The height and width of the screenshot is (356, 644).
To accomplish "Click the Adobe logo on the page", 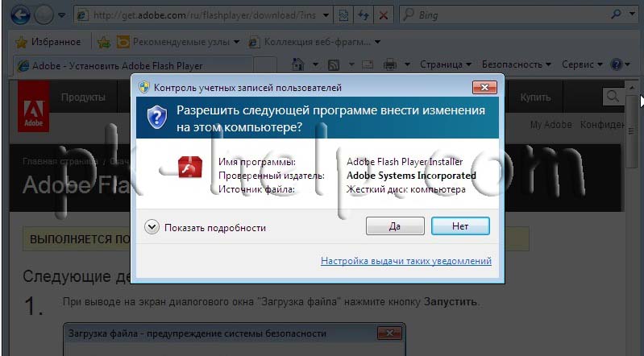I will coord(33,106).
